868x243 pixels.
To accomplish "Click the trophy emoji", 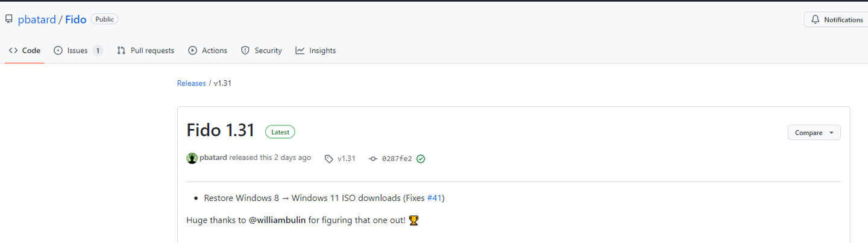I will 414,220.
